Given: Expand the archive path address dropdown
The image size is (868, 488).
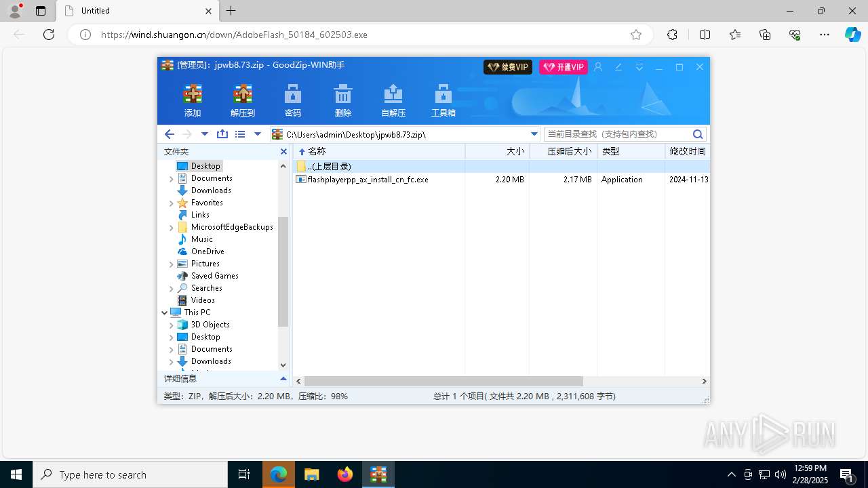Looking at the screenshot, I should click(534, 134).
